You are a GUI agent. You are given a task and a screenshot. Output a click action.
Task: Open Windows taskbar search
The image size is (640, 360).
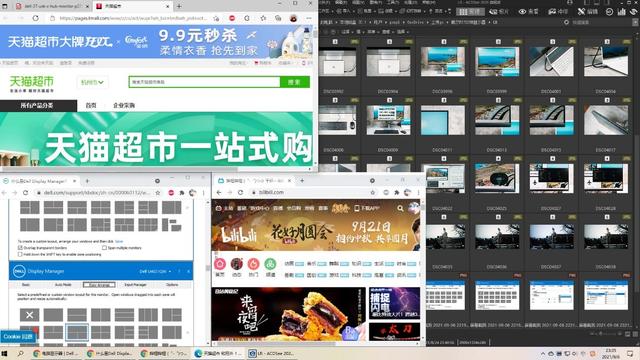(x=20, y=353)
